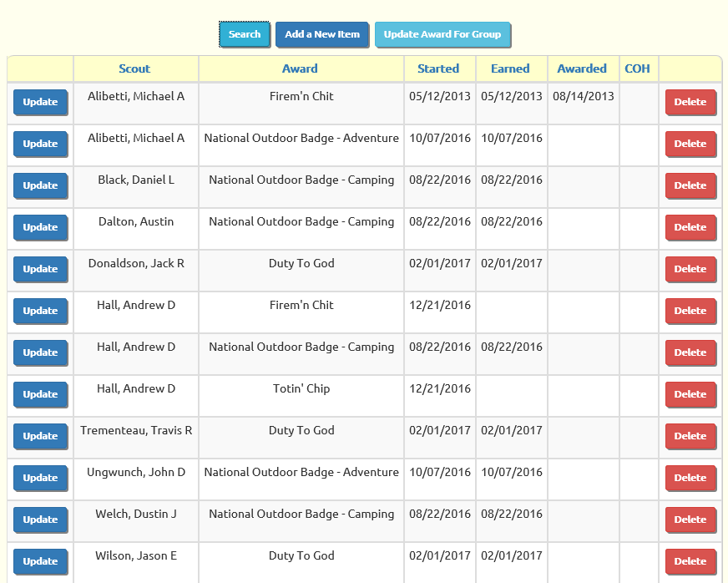Delete Dalton, Austin row
This screenshot has height=583, width=728.
point(690,228)
